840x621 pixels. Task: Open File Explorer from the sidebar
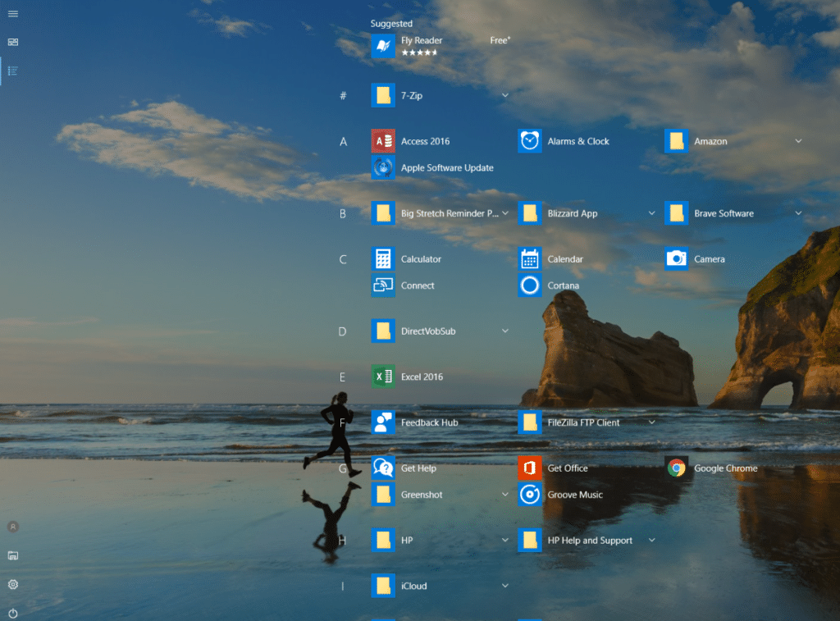pyautogui.click(x=13, y=555)
